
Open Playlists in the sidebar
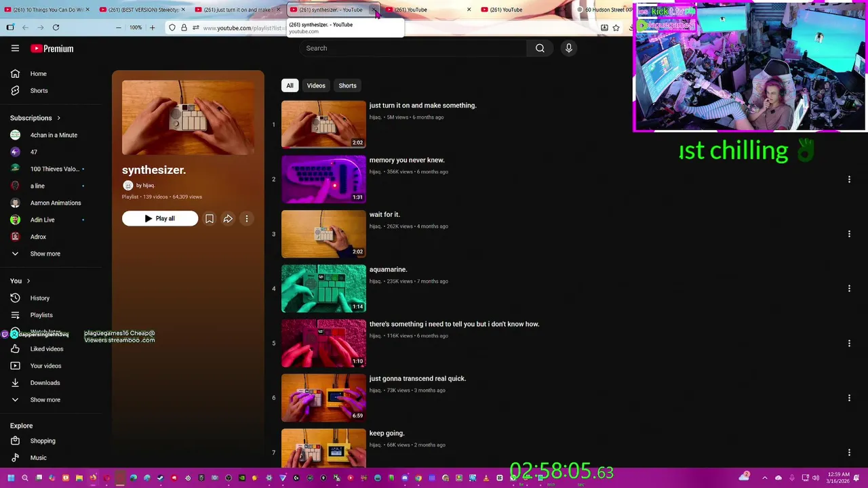coord(41,315)
